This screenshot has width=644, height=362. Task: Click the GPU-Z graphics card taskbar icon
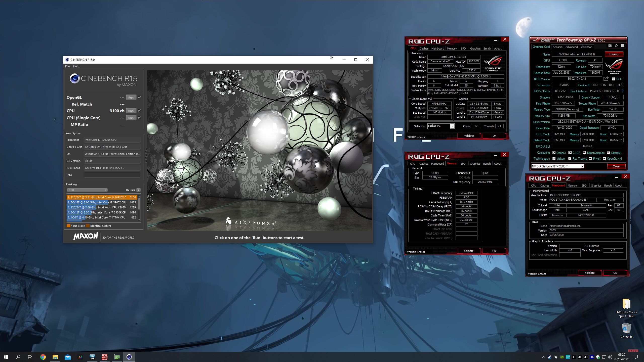click(117, 357)
